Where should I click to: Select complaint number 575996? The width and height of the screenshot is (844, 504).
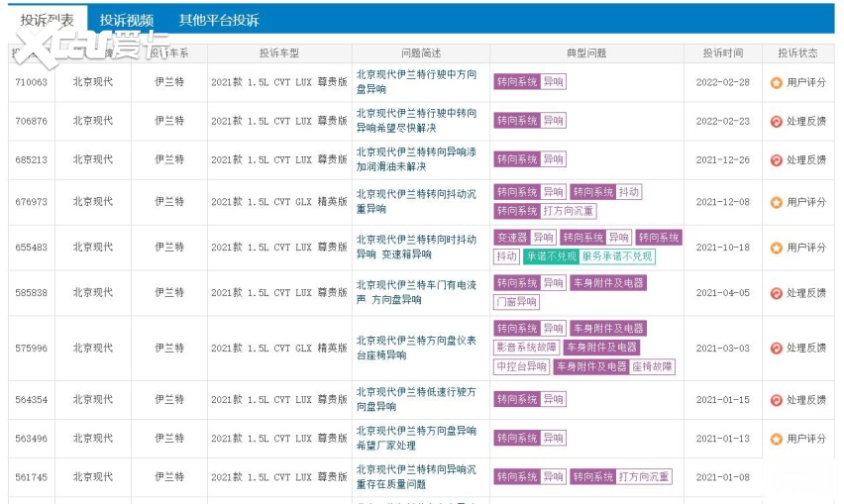[x=32, y=348]
